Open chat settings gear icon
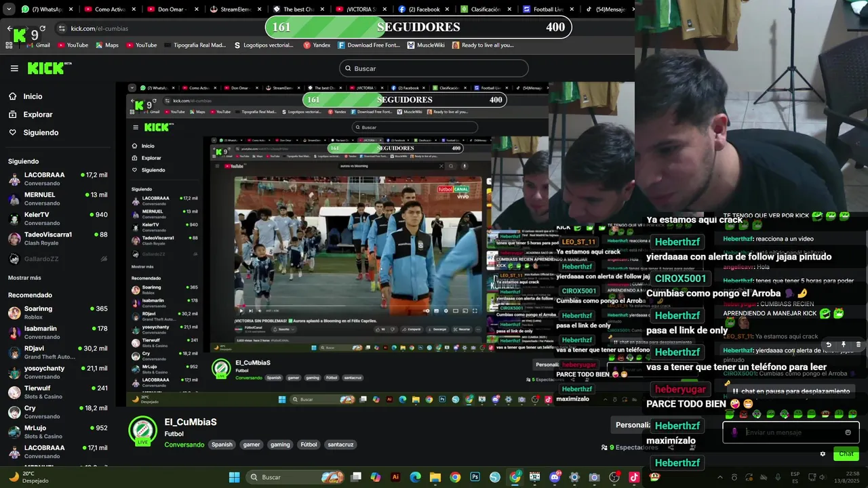The image size is (868, 488). click(823, 454)
